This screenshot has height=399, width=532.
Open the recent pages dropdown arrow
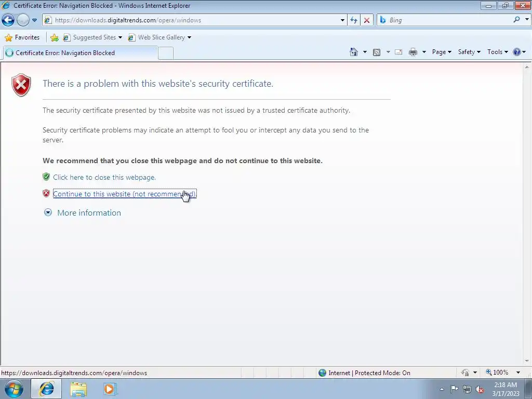[x=34, y=20]
